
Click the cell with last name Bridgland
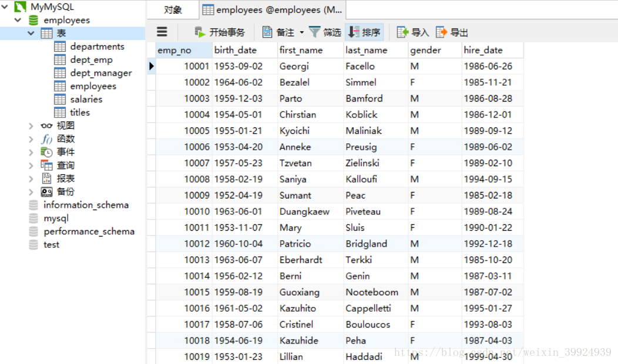point(376,244)
